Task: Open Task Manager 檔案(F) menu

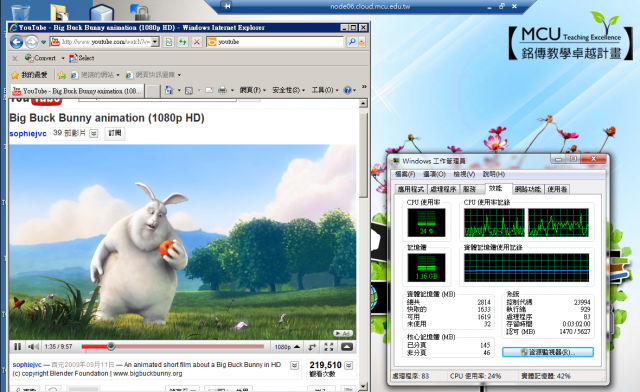Action: [x=405, y=174]
